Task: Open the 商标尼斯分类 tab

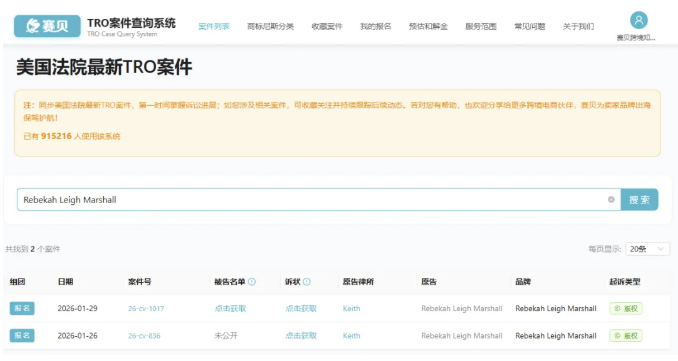Action: tap(270, 26)
